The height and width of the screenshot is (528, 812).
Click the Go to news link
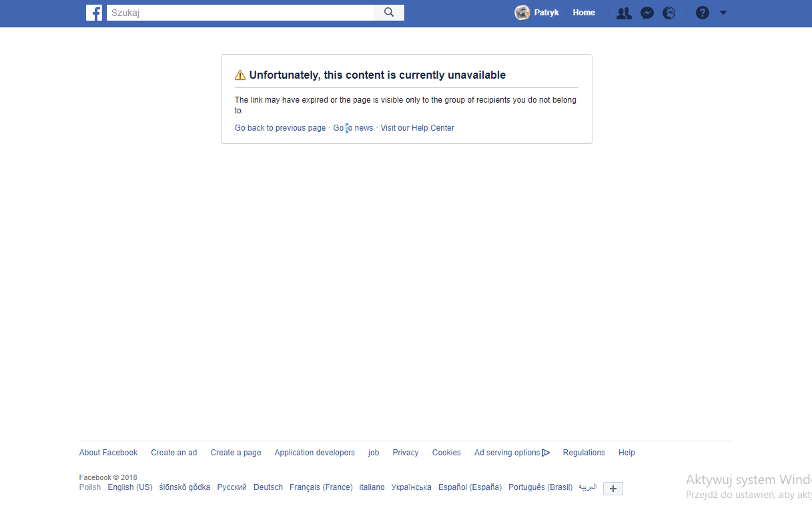point(353,128)
